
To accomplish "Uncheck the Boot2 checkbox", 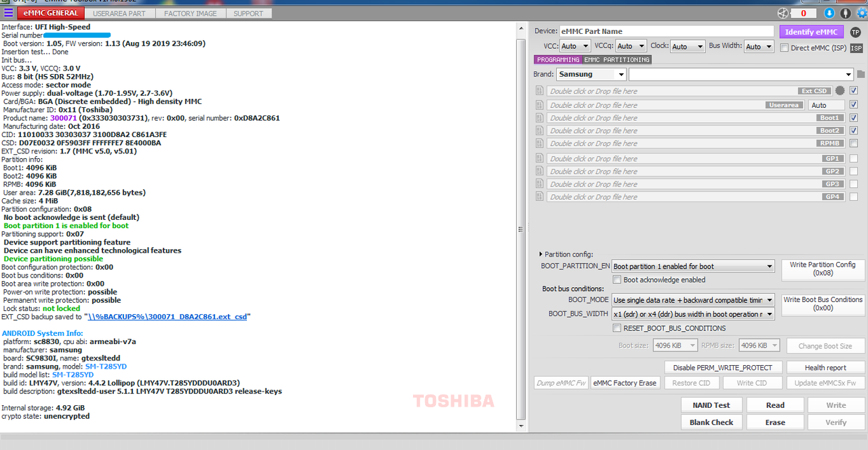I will click(x=854, y=130).
